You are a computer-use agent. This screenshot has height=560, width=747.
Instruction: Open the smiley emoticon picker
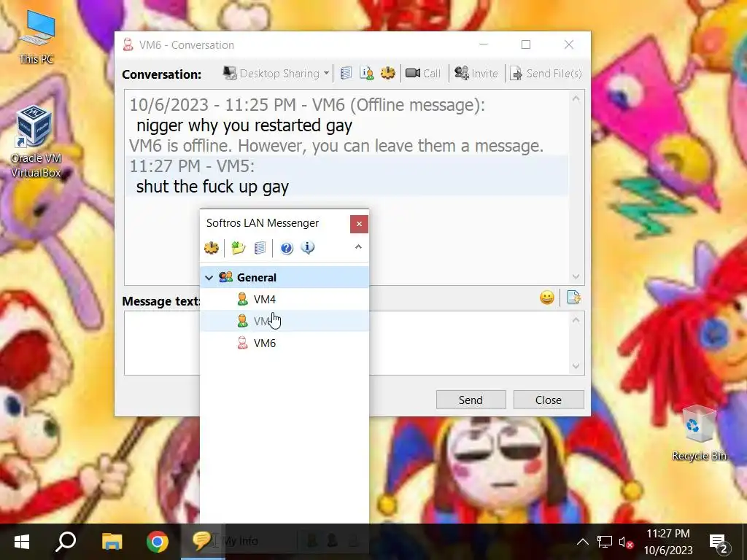547,297
